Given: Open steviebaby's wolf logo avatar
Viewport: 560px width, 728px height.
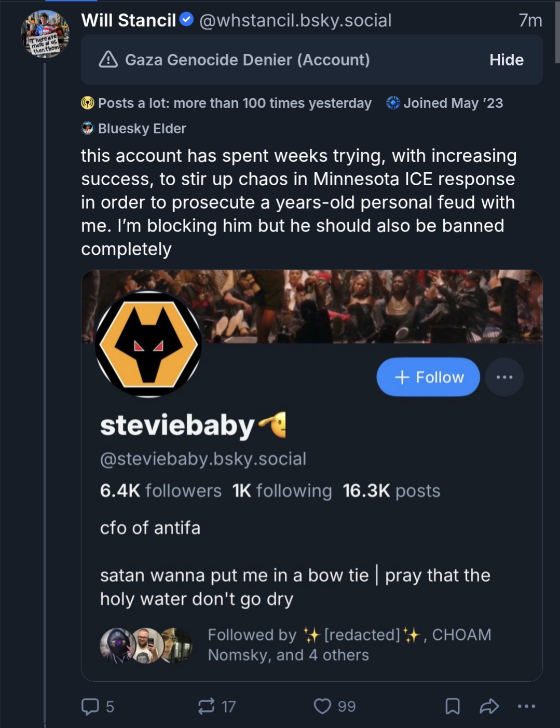Looking at the screenshot, I should [148, 345].
